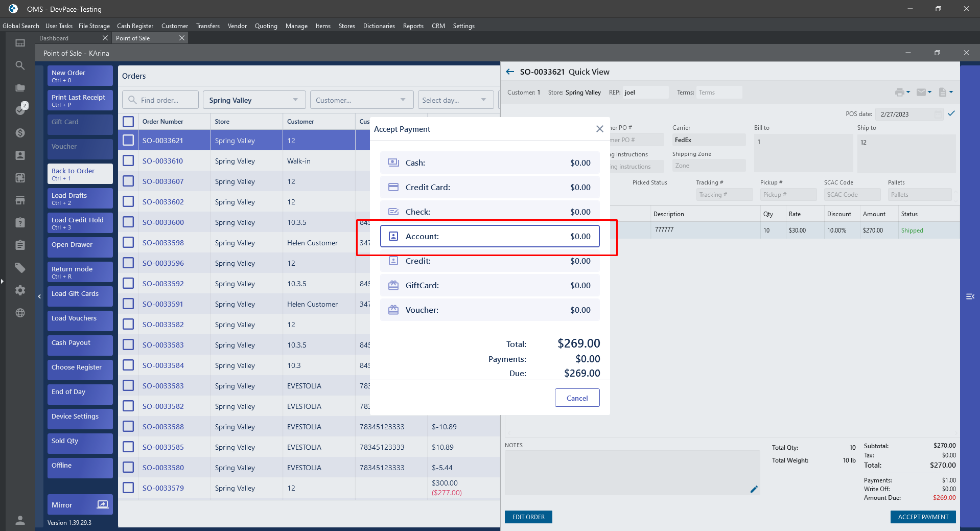Confirm POS date with the checkmark icon
Image resolution: width=980 pixels, height=531 pixels.
pyautogui.click(x=951, y=113)
